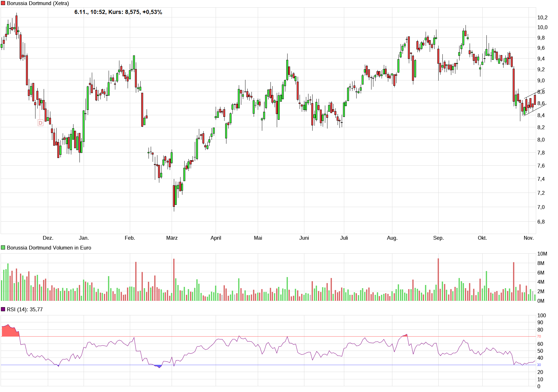Select the '8,2' price axis value
Screen dimensions: 558x392
click(541, 127)
